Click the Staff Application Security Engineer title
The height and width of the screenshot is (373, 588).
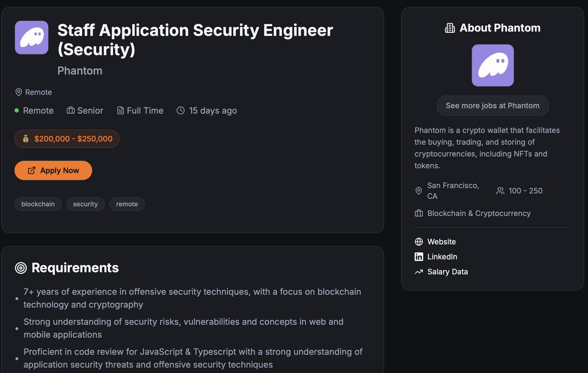click(195, 40)
